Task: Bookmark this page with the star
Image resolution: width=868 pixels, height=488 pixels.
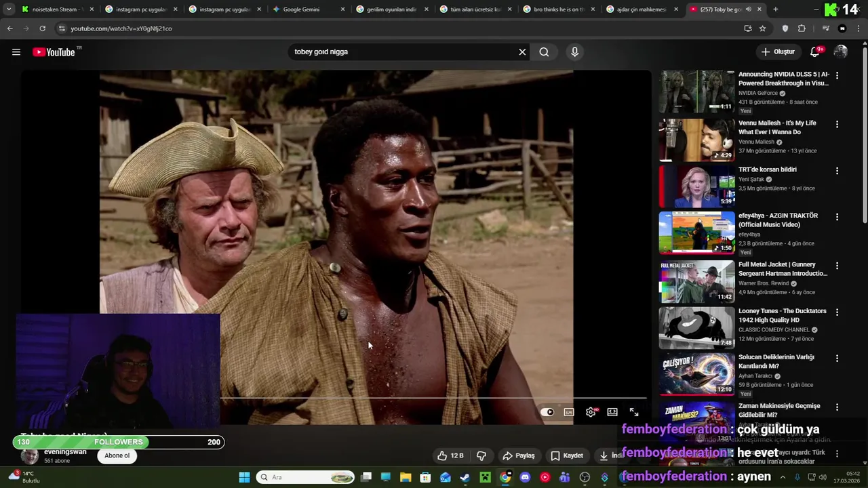Action: click(762, 28)
